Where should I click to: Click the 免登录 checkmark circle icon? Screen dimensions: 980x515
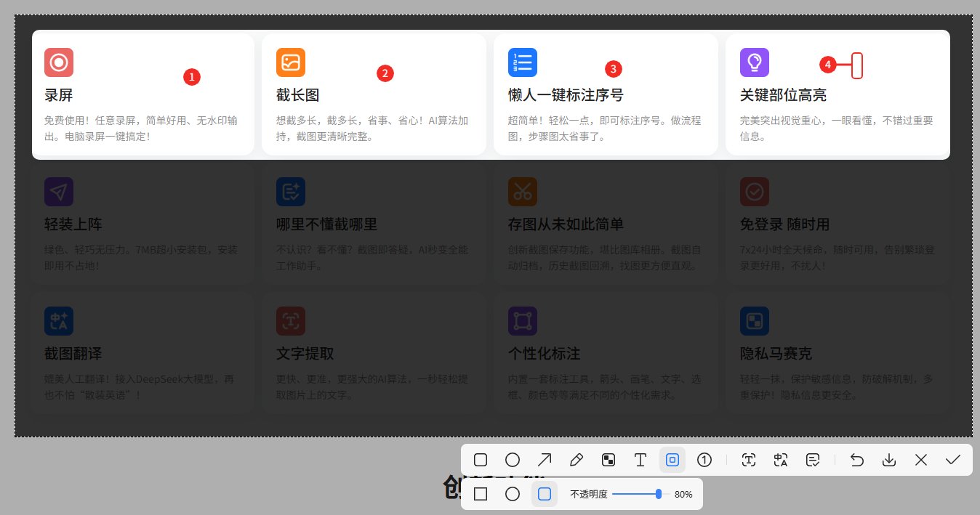point(755,192)
